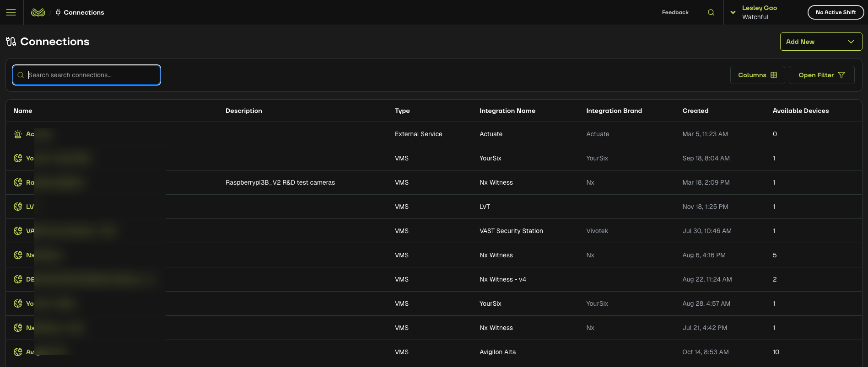Open the Columns selector
This screenshot has width=868, height=367.
(x=757, y=75)
